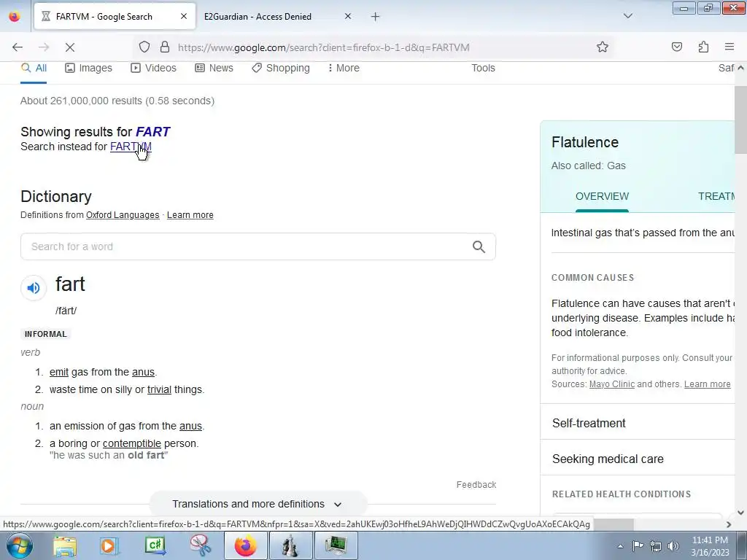The width and height of the screenshot is (747, 560).
Task: Open the Oxford Languages link
Action: pos(123,215)
